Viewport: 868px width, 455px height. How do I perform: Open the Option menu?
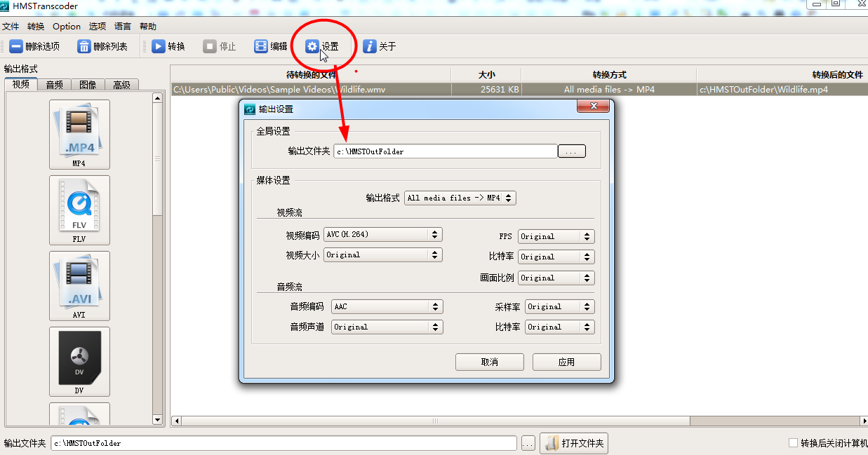(x=67, y=27)
